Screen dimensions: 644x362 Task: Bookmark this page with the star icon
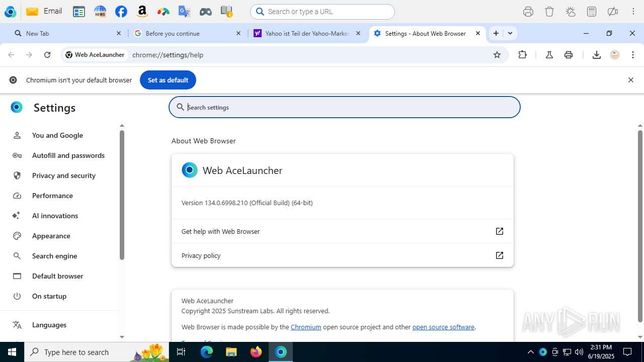point(497,55)
